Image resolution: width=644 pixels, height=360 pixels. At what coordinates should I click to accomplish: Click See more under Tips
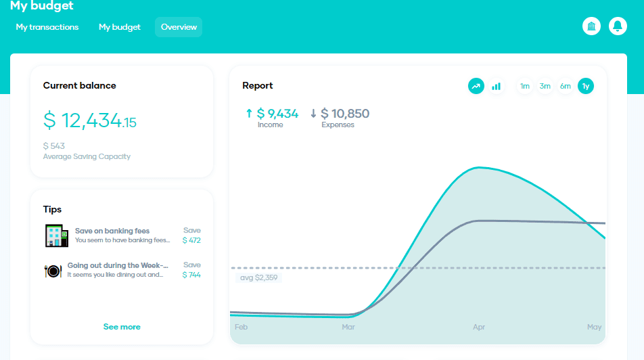pyautogui.click(x=122, y=327)
